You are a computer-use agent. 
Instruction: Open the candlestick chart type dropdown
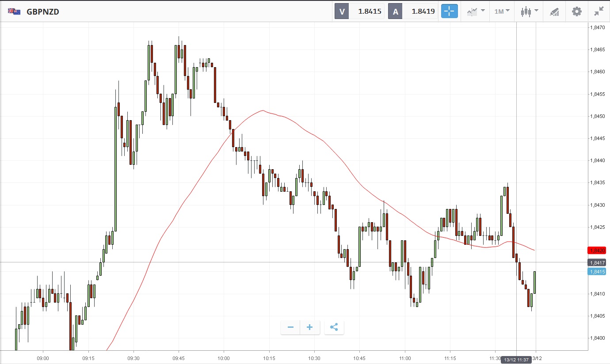[529, 11]
